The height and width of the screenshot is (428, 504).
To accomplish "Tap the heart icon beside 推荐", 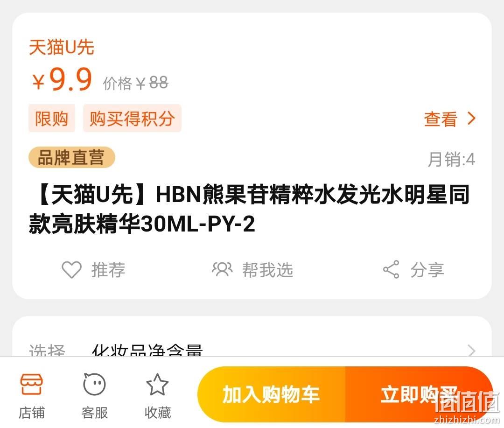I will (x=71, y=269).
